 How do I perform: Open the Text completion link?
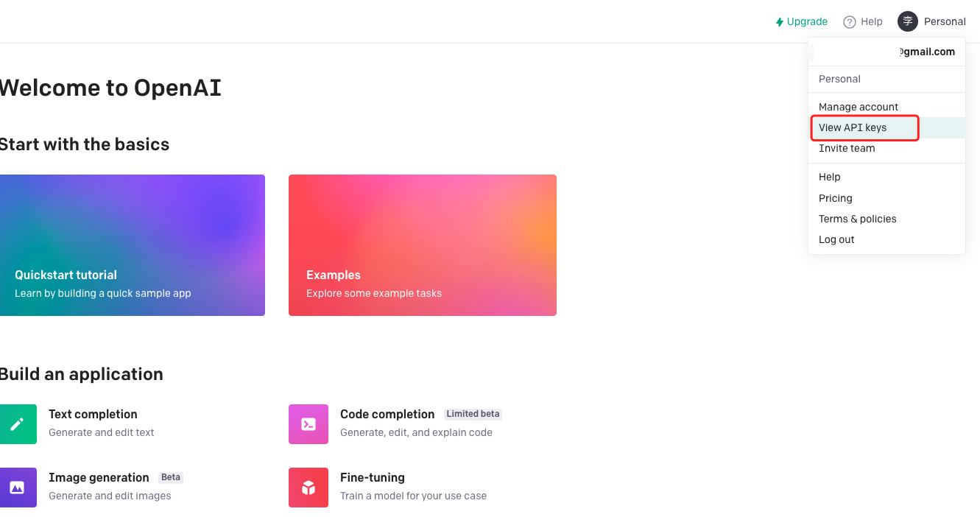(93, 415)
